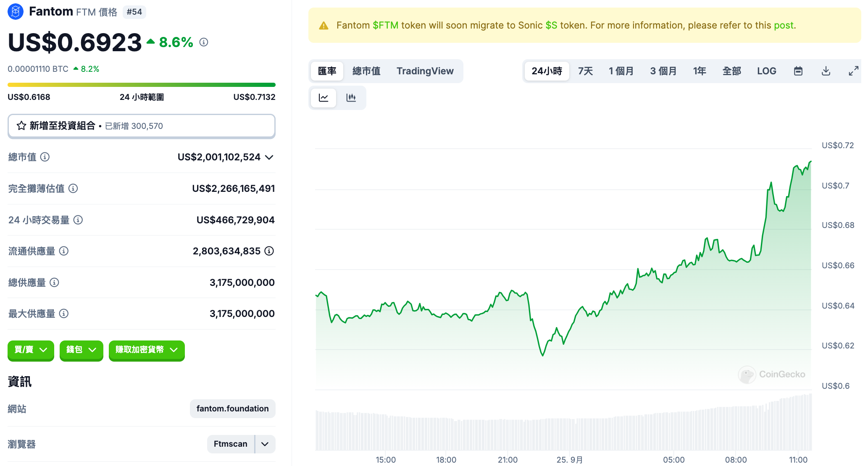Click the star icon to add portfolio

pyautogui.click(x=21, y=126)
